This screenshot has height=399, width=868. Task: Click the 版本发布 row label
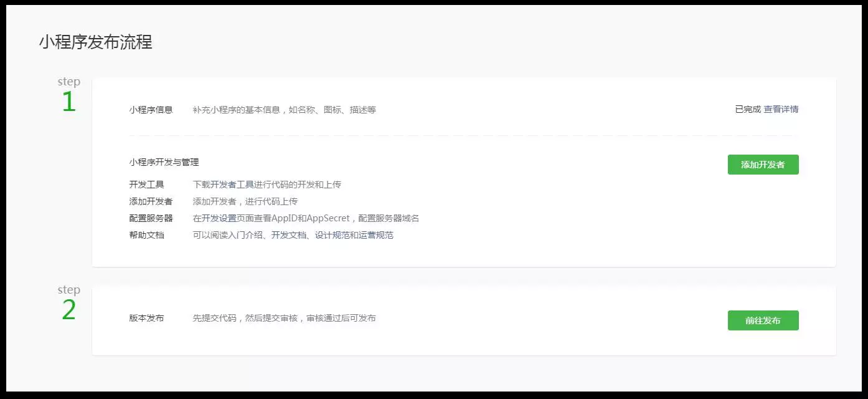point(146,318)
